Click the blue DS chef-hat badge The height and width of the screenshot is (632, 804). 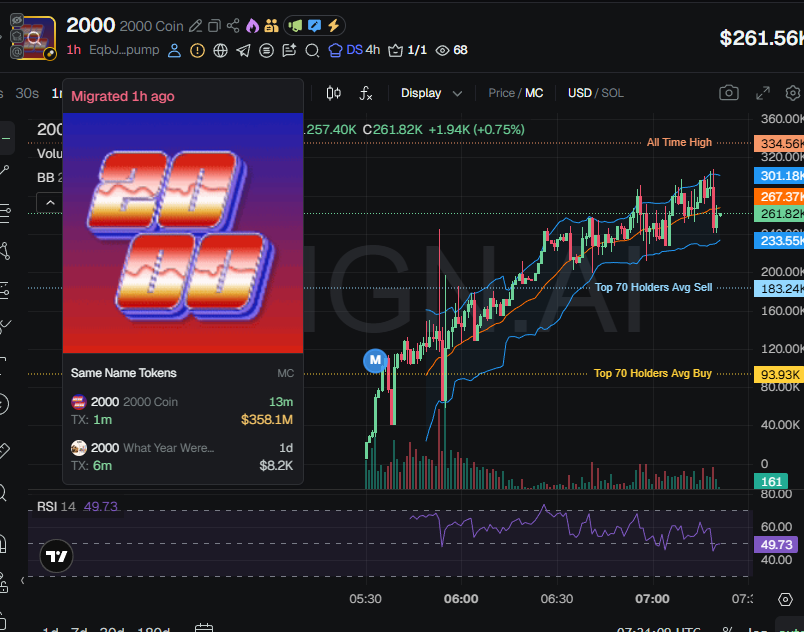[346, 50]
